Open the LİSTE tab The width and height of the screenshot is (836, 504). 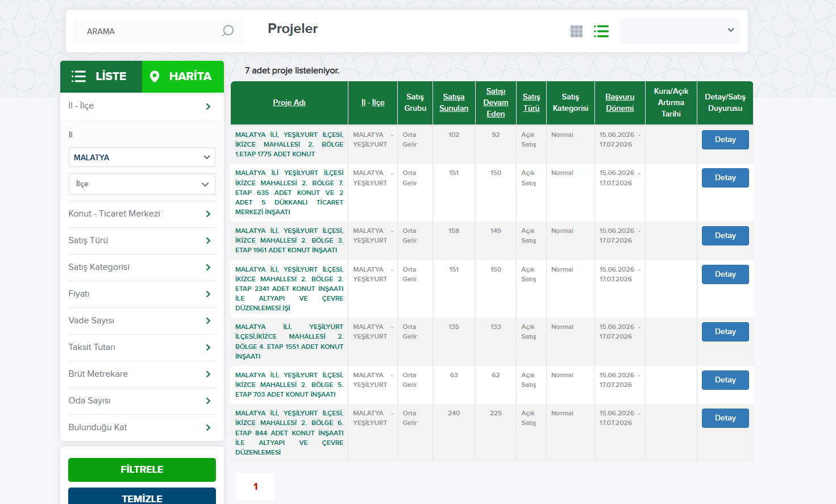pyautogui.click(x=101, y=76)
